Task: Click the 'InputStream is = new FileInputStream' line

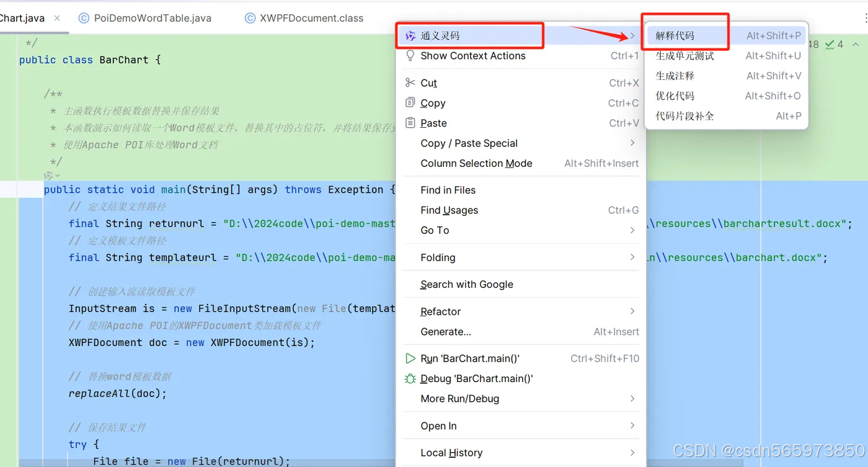Action: point(232,309)
